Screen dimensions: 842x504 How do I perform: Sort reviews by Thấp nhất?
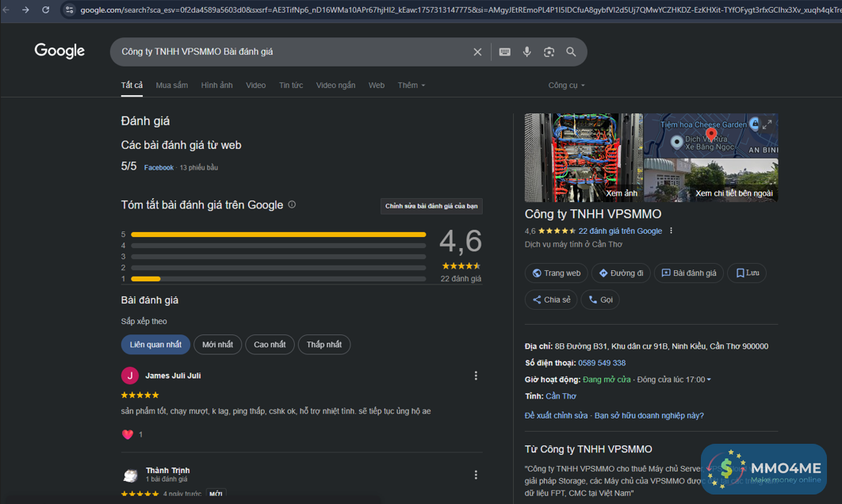pos(323,345)
